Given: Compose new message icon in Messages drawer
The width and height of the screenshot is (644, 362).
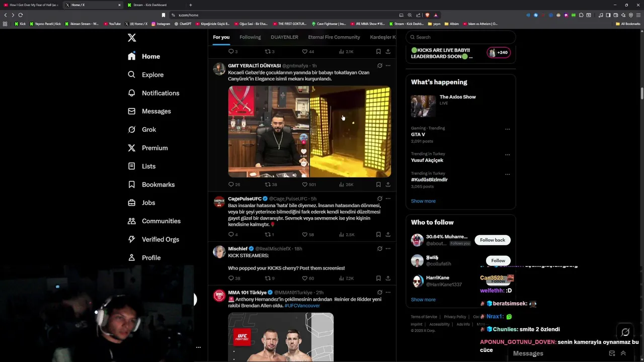Looking at the screenshot, I should pyautogui.click(x=612, y=353).
